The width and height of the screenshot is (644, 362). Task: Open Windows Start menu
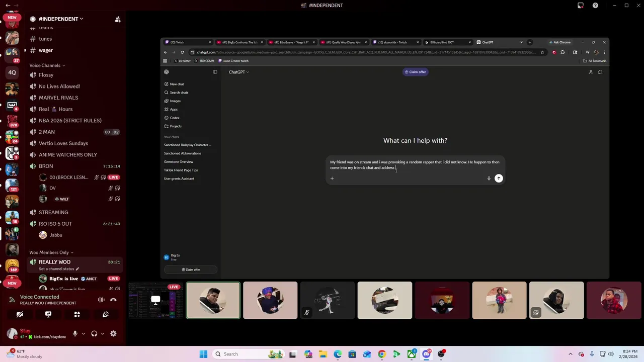(x=203, y=354)
